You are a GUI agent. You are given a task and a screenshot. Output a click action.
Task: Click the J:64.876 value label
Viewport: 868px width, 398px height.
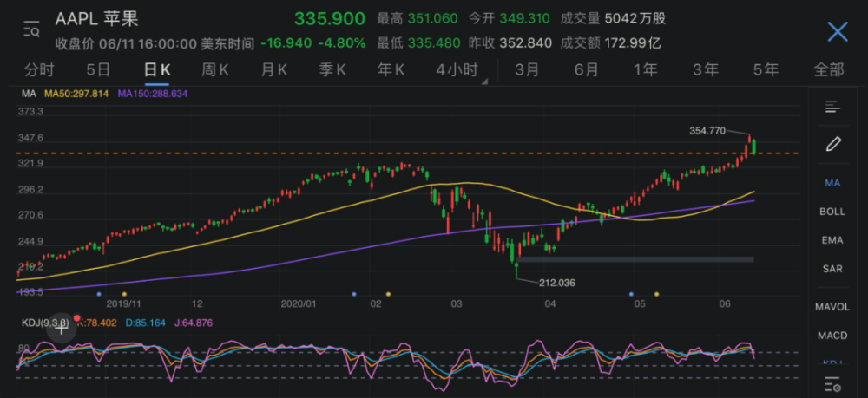[194, 323]
